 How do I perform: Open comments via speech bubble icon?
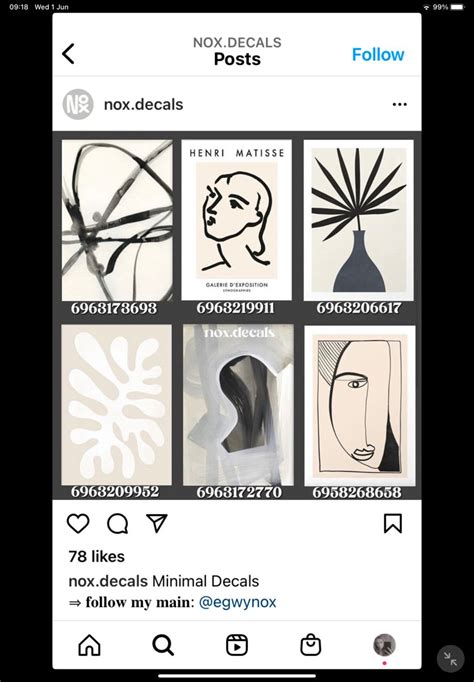tap(117, 524)
